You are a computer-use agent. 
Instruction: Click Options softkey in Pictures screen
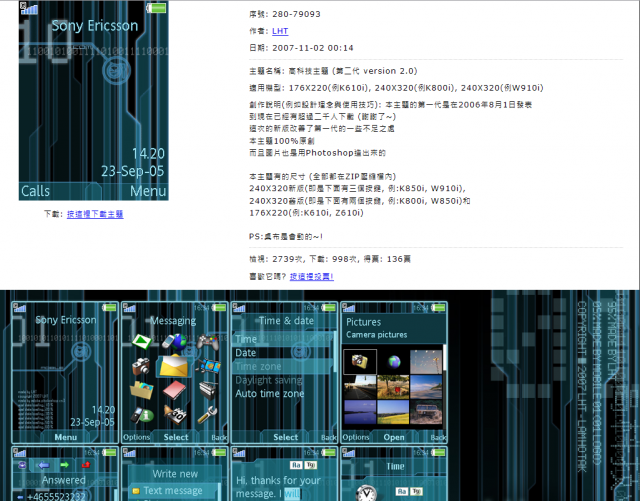click(356, 437)
